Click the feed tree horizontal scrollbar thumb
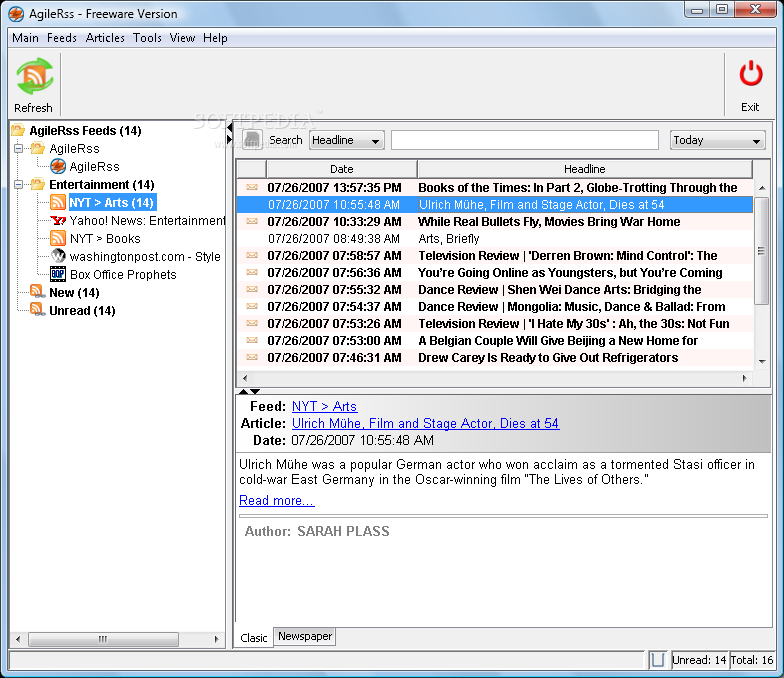This screenshot has height=678, width=784. (x=103, y=639)
